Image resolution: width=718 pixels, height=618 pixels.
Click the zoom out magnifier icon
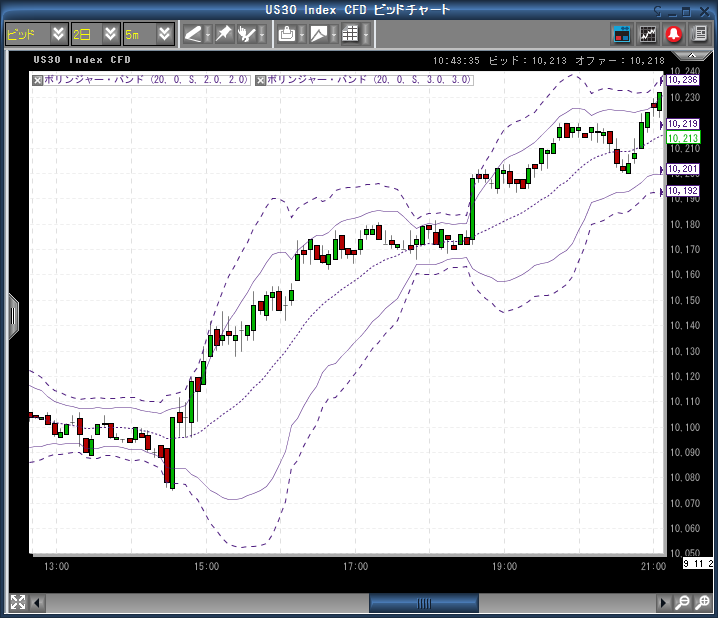click(682, 603)
